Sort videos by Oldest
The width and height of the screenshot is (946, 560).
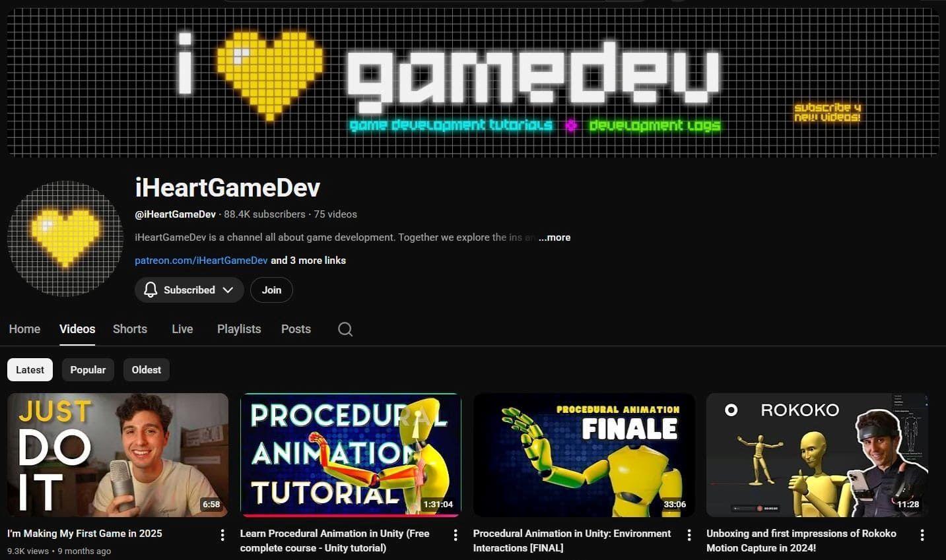(x=146, y=370)
